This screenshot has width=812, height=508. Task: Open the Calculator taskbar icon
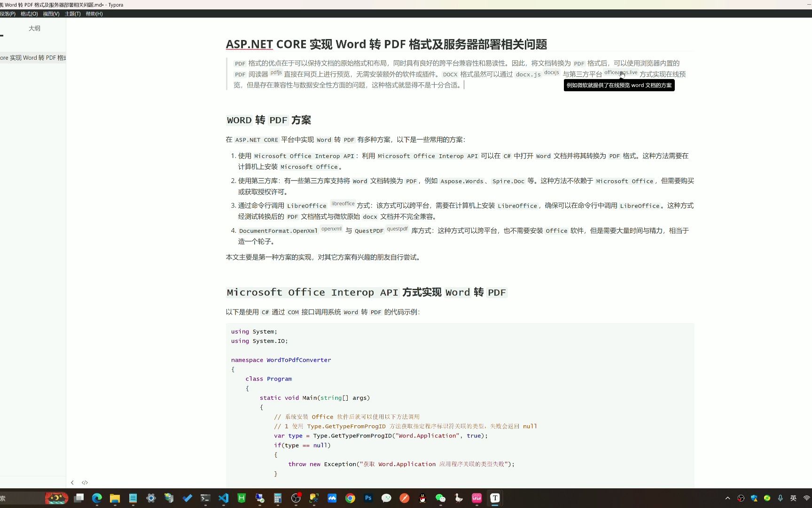click(278, 498)
